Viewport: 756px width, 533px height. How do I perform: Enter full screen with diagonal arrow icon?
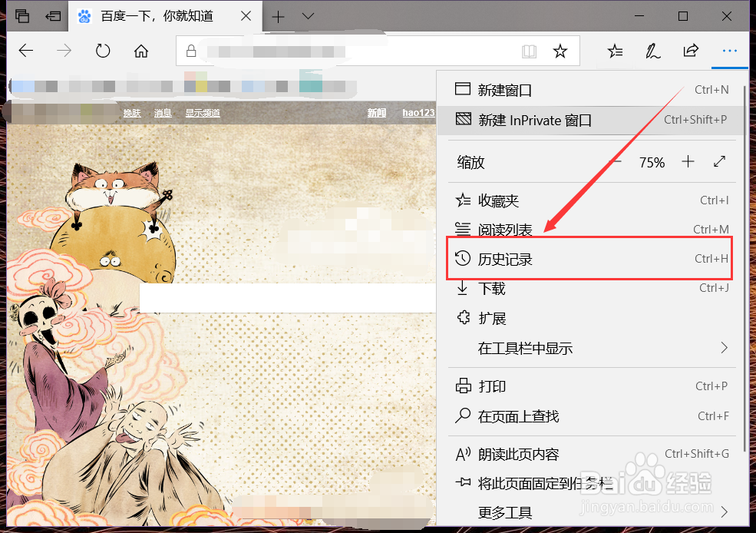[719, 161]
